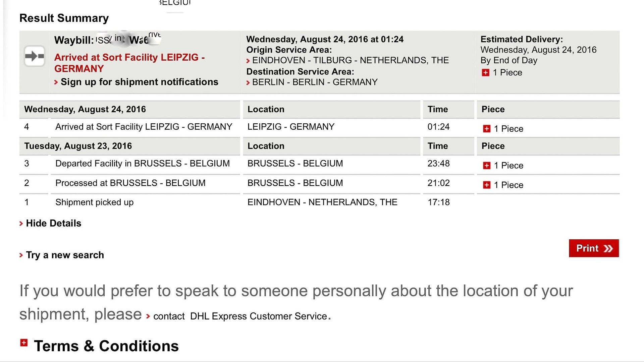
Task: Expand piece plus icon for Processed at Brussels row
Action: (x=487, y=185)
